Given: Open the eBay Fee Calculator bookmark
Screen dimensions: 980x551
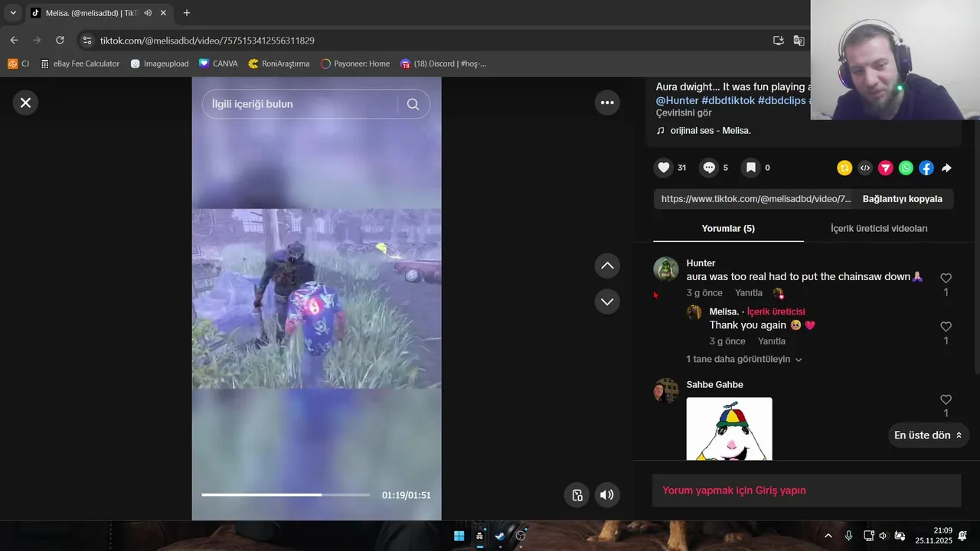Looking at the screenshot, I should [80, 64].
